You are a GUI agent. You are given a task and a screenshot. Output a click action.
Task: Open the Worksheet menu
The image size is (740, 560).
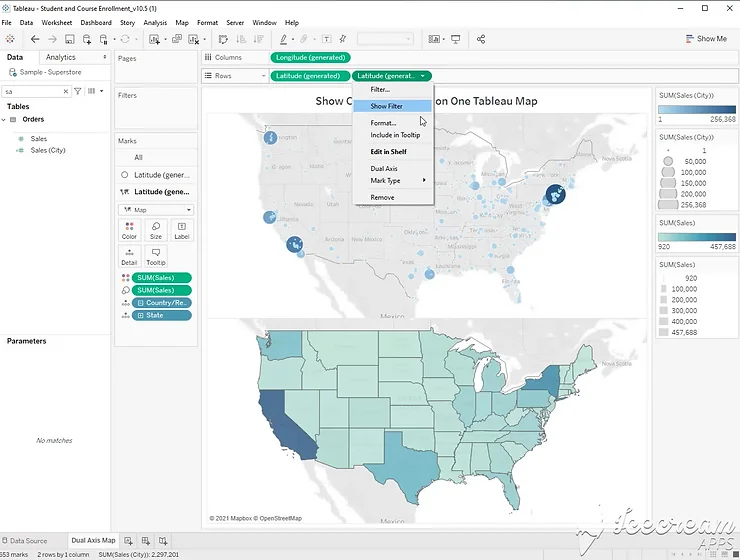pos(57,23)
